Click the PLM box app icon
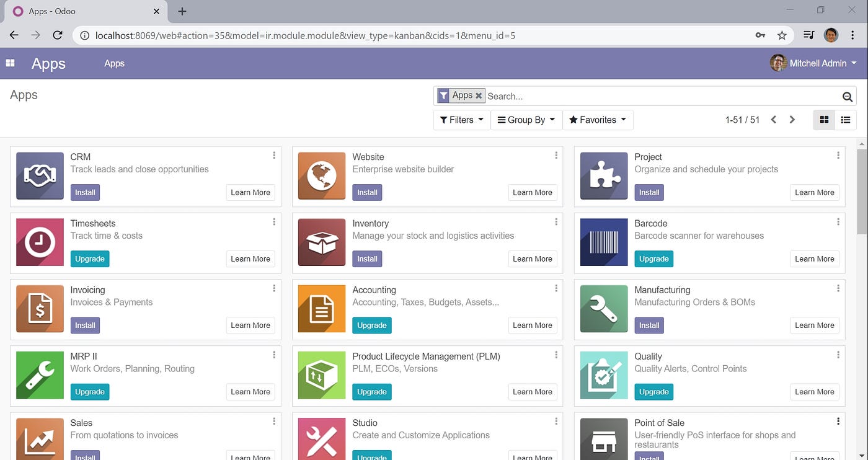 click(x=322, y=375)
